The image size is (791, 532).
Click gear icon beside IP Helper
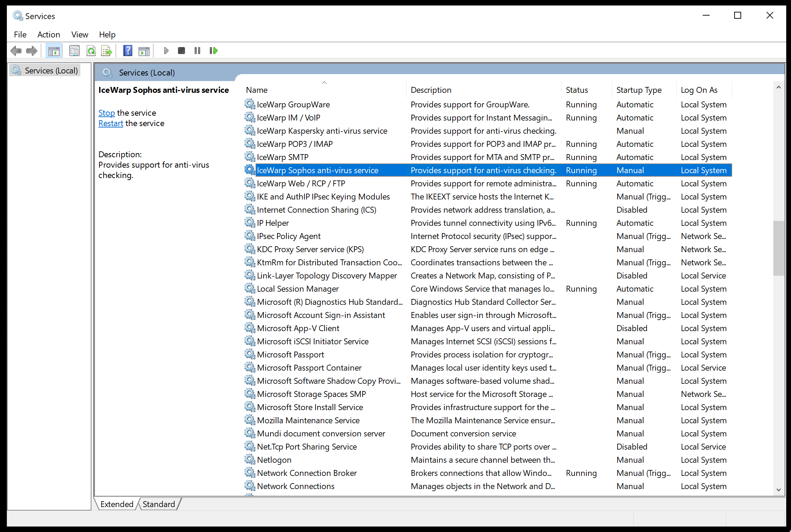(250, 222)
